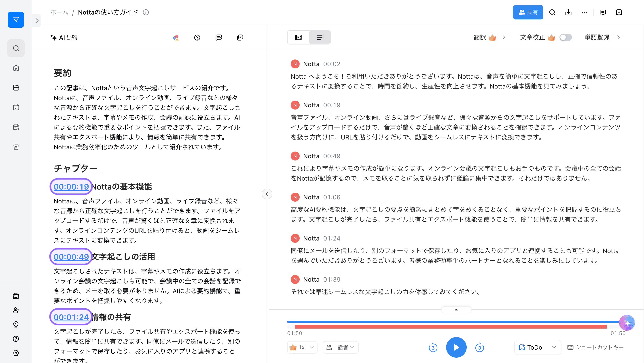Open the playback speed 1x dropdown

point(302,347)
